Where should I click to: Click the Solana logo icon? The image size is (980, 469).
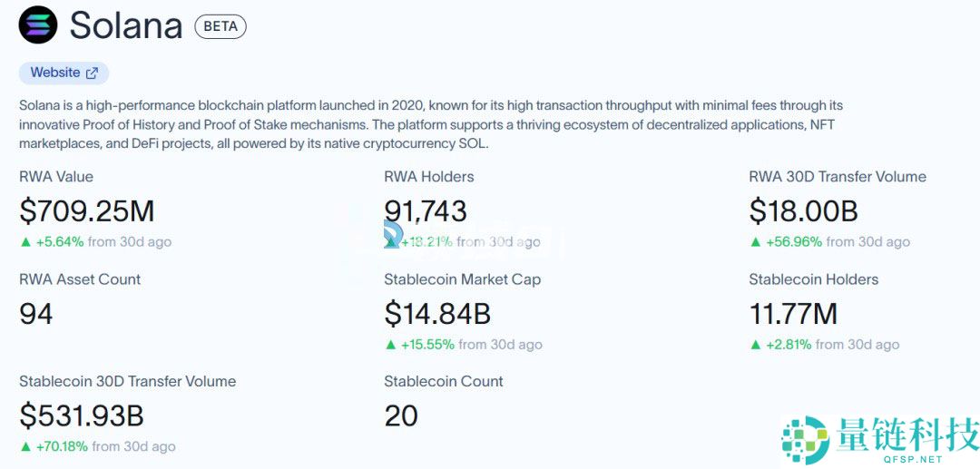38,25
